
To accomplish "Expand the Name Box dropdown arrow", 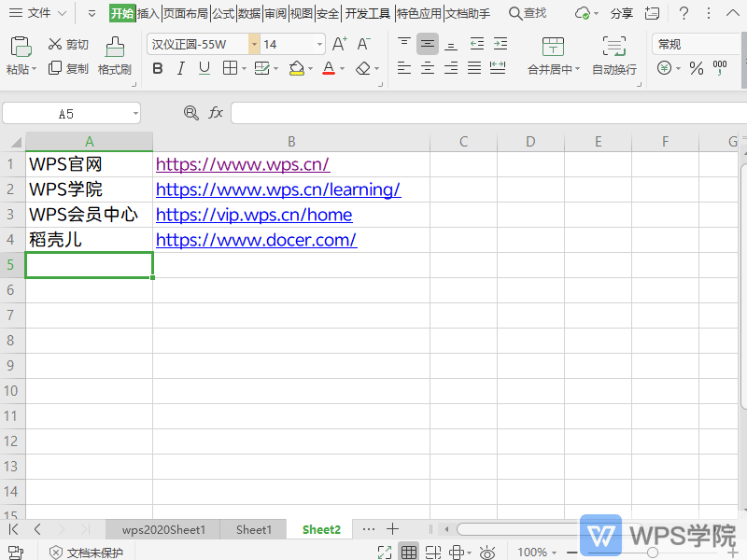I will [135, 114].
